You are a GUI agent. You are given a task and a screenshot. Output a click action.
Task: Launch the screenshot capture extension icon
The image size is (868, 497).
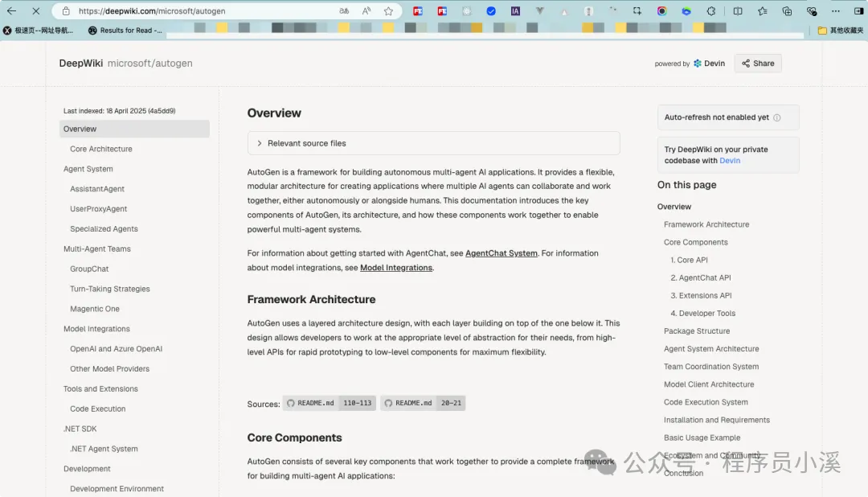pyautogui.click(x=637, y=11)
